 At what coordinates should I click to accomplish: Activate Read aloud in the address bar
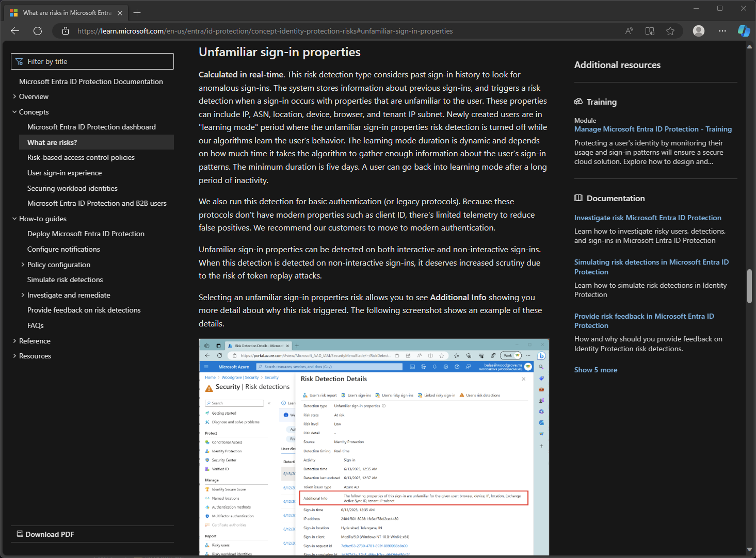point(629,31)
